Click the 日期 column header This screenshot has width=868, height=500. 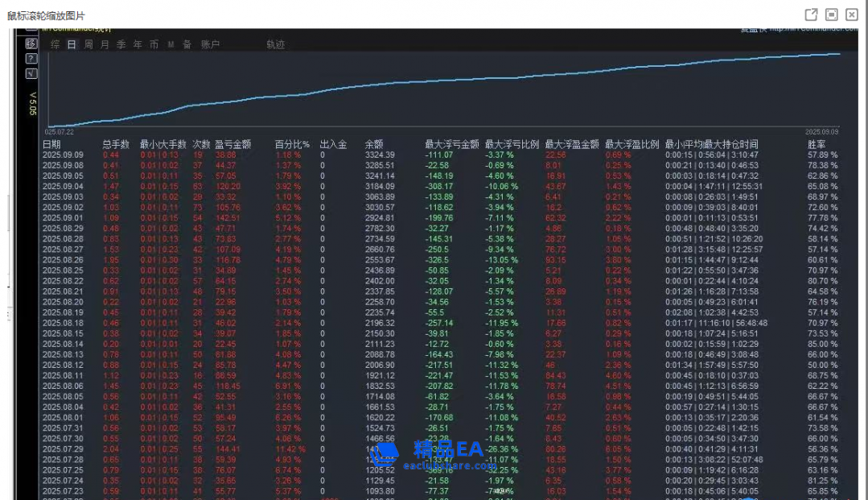click(x=51, y=145)
